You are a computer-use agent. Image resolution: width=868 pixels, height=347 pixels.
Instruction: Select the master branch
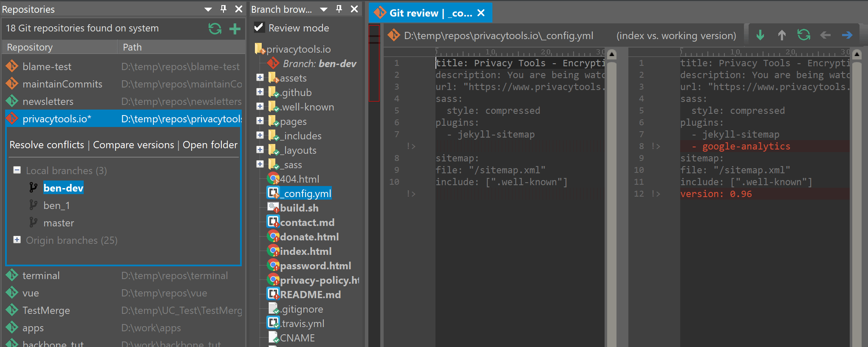[59, 223]
